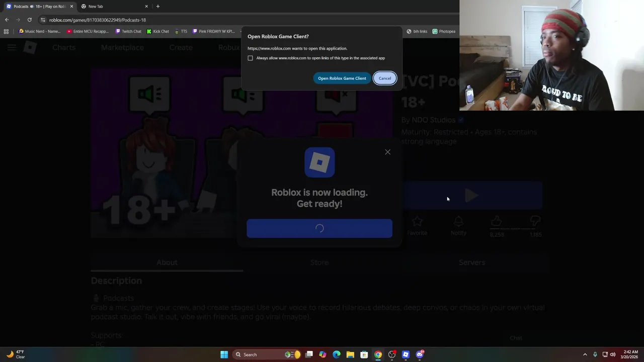Open the Photopea bookmark
This screenshot has width=644, height=362.
click(x=444, y=31)
